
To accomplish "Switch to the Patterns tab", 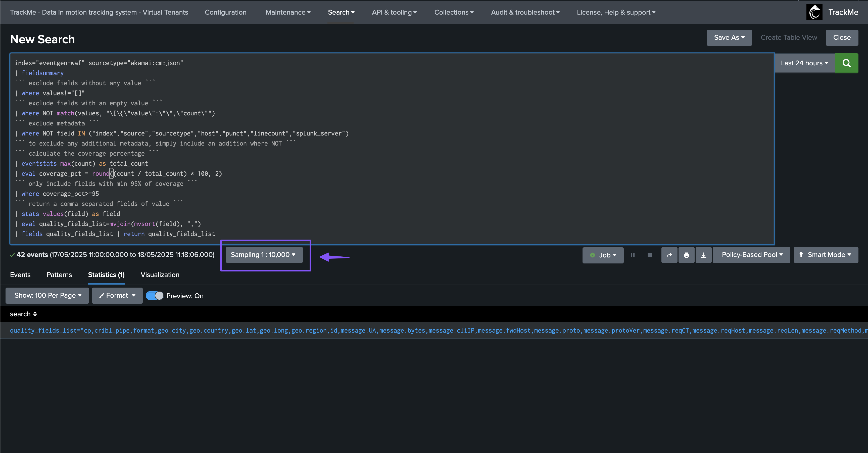I will (x=59, y=275).
